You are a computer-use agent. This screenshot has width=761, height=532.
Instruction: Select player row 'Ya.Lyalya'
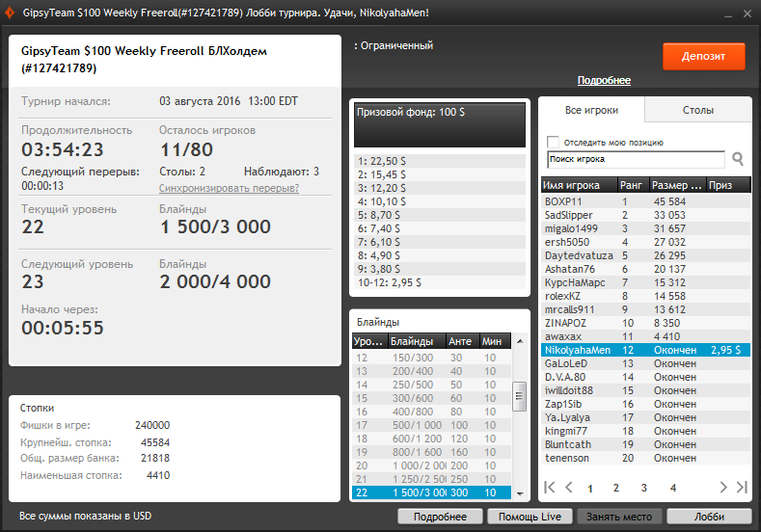pyautogui.click(x=645, y=417)
